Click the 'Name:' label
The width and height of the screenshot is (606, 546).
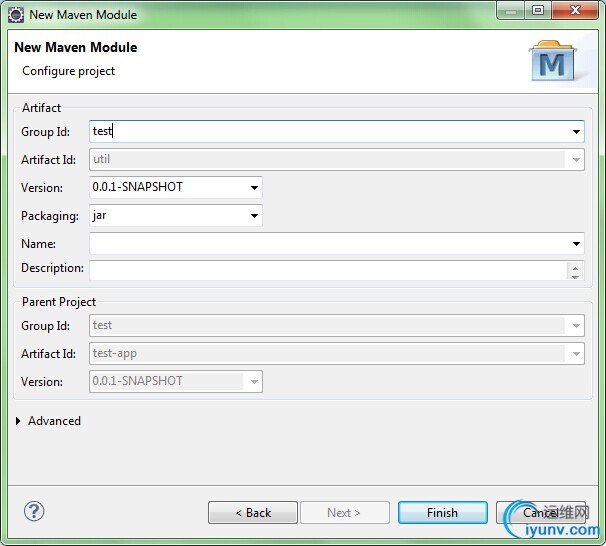pos(38,244)
